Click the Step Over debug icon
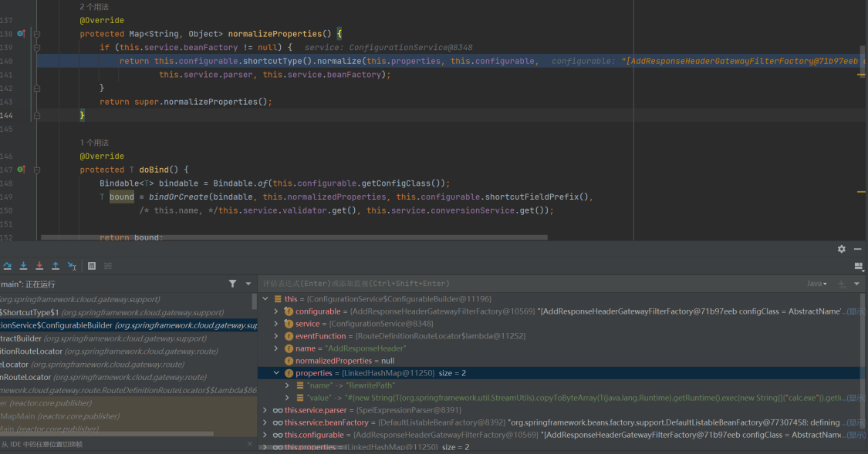The image size is (868, 454). coord(7,266)
